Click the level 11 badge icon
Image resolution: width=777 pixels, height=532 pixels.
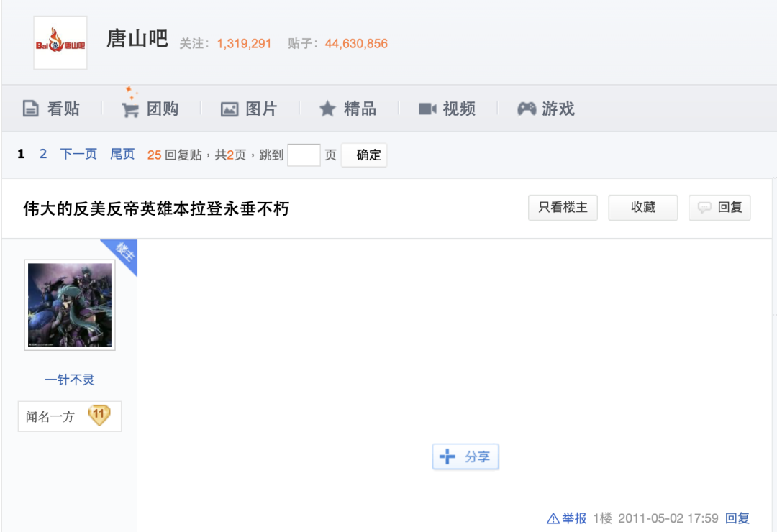click(99, 415)
